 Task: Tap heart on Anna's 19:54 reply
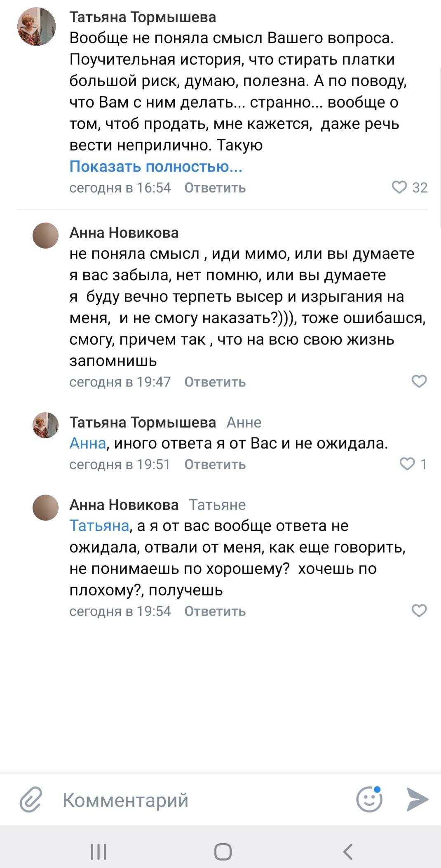419,611
